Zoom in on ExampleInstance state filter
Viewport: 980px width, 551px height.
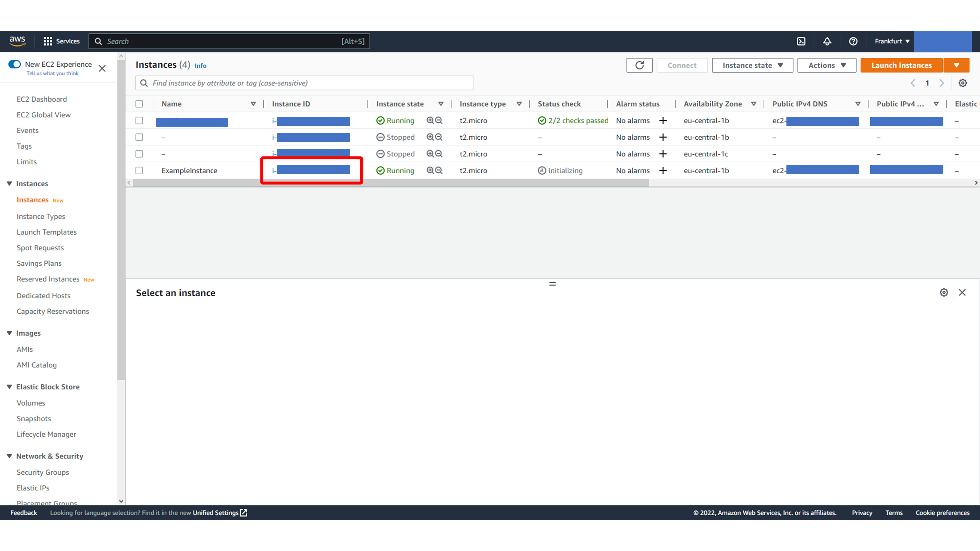coord(430,170)
